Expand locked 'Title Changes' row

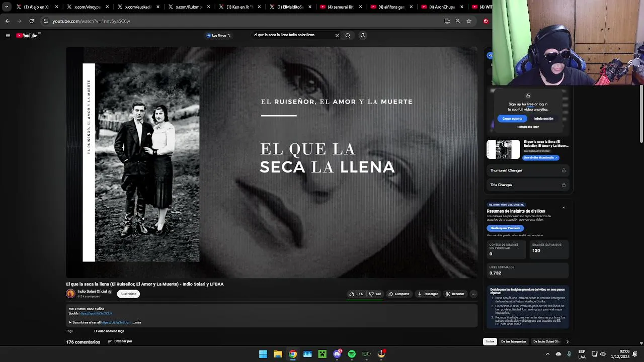tap(528, 185)
